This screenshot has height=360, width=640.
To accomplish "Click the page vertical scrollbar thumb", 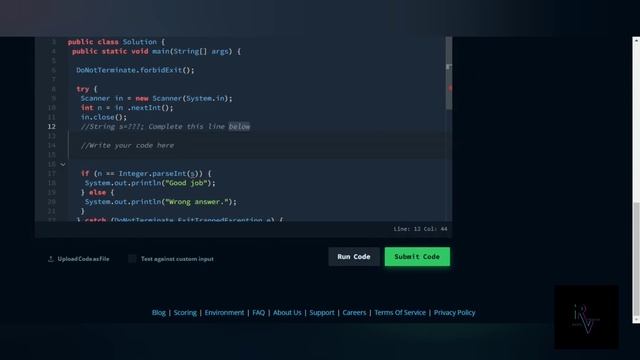I will coord(636,258).
